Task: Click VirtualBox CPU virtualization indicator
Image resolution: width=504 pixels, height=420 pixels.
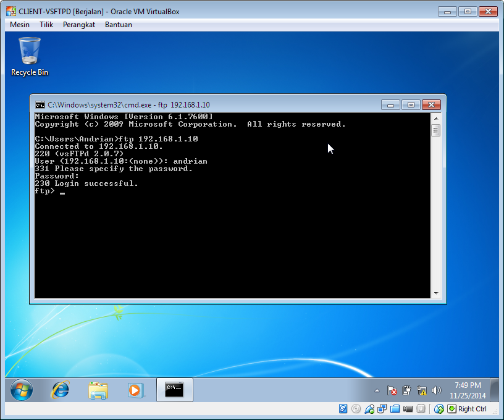Action: (x=421, y=409)
